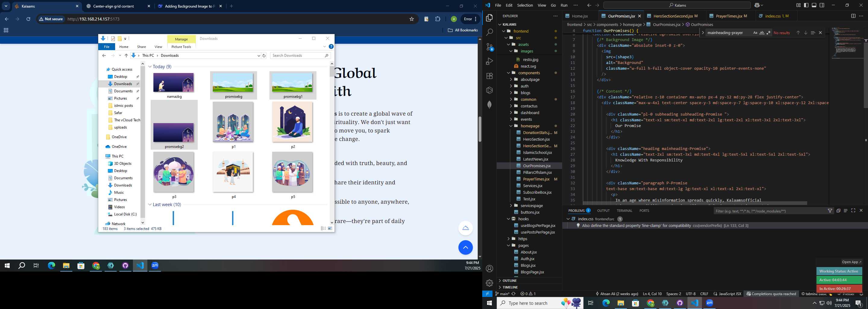Go to next match in find widget
This screenshot has height=309, width=868.
[x=805, y=33]
